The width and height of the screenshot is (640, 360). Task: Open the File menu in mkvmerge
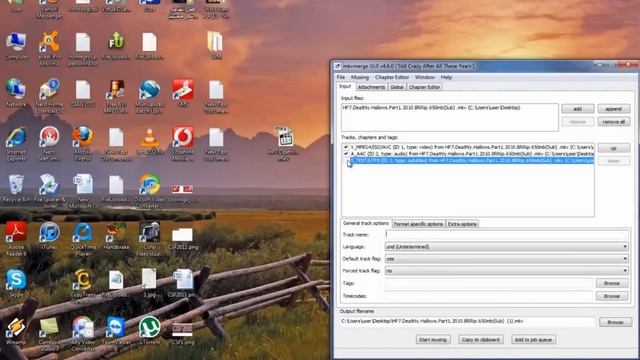point(341,77)
